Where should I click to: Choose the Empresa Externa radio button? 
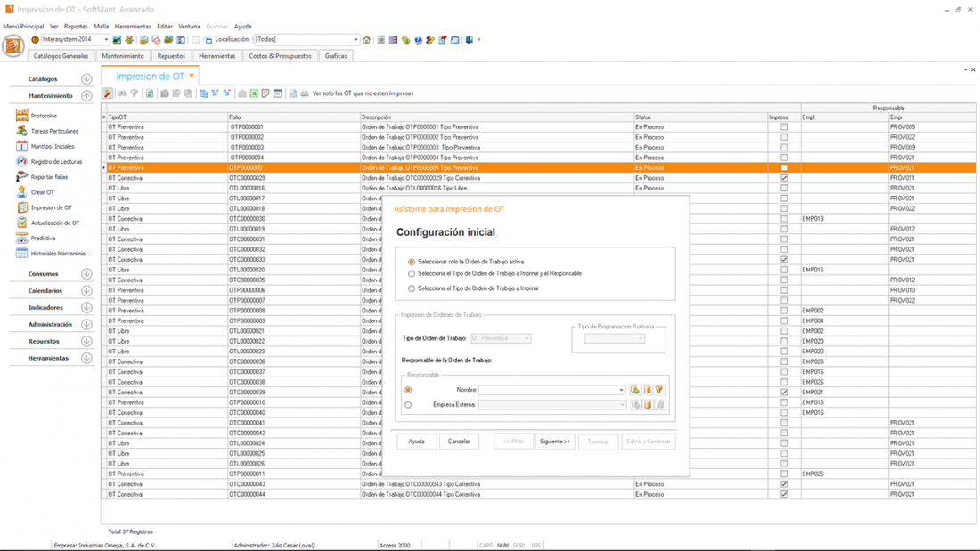[408, 405]
